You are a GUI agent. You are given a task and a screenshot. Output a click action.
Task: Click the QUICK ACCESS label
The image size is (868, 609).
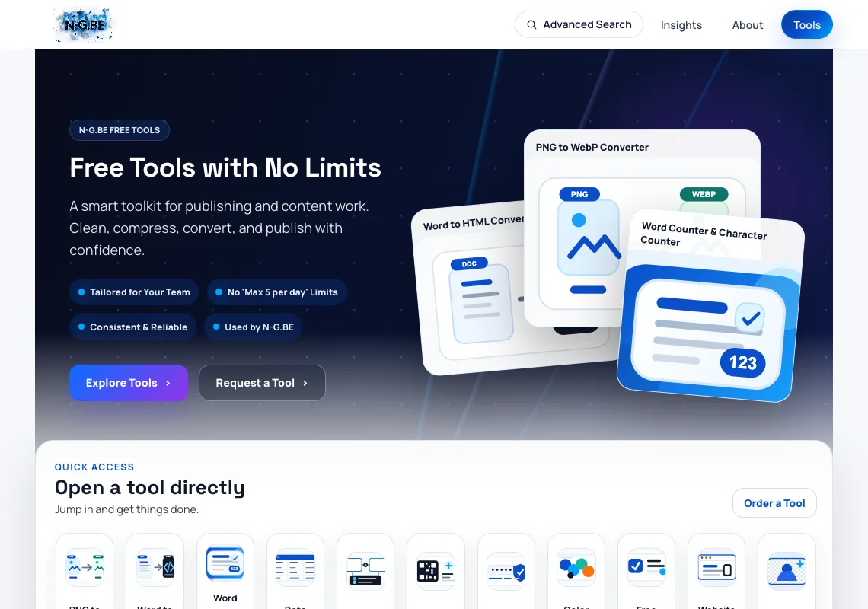(x=94, y=467)
